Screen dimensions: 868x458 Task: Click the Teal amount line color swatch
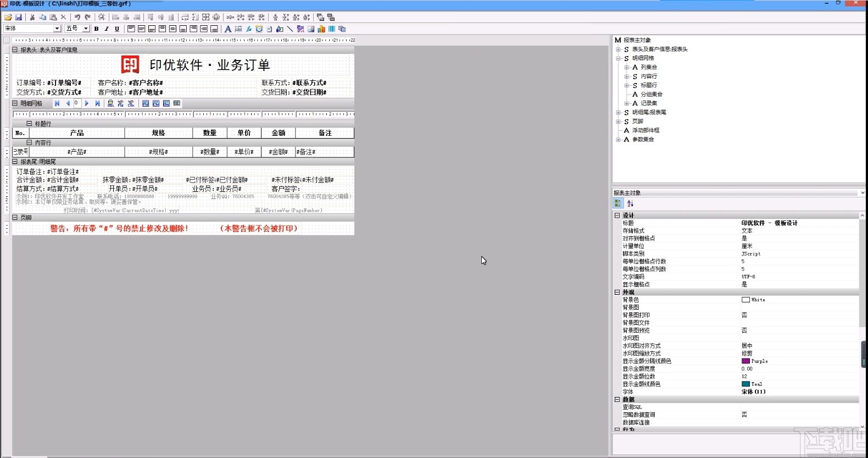point(745,384)
